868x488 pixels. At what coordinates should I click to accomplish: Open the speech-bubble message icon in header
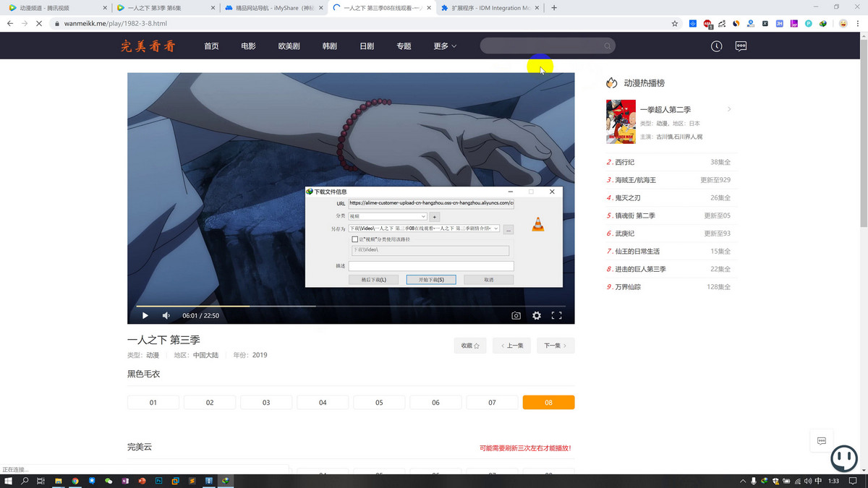(740, 46)
